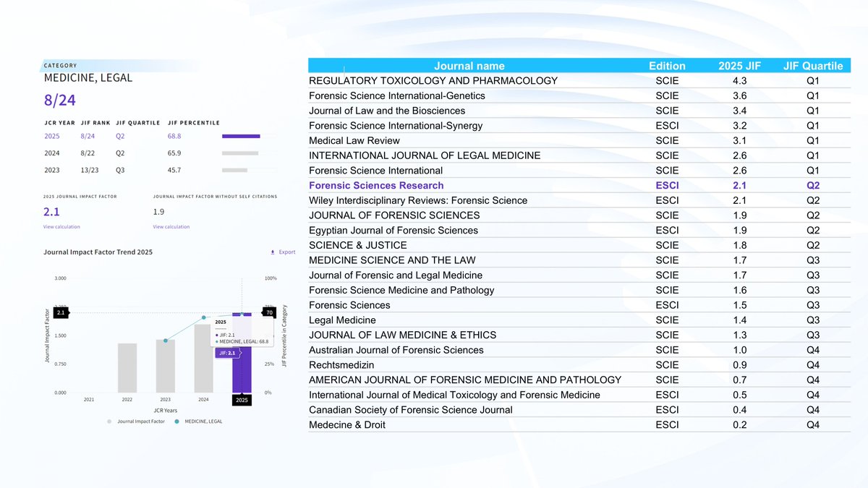Click the highlighted 2025 x-axis label
Viewport: 868px width, 488px height.
[x=242, y=399]
